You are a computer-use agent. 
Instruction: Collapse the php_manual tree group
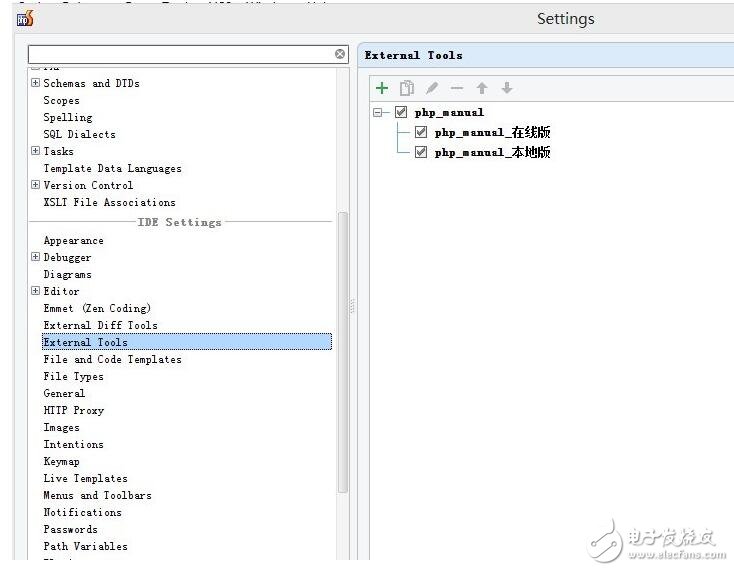378,113
